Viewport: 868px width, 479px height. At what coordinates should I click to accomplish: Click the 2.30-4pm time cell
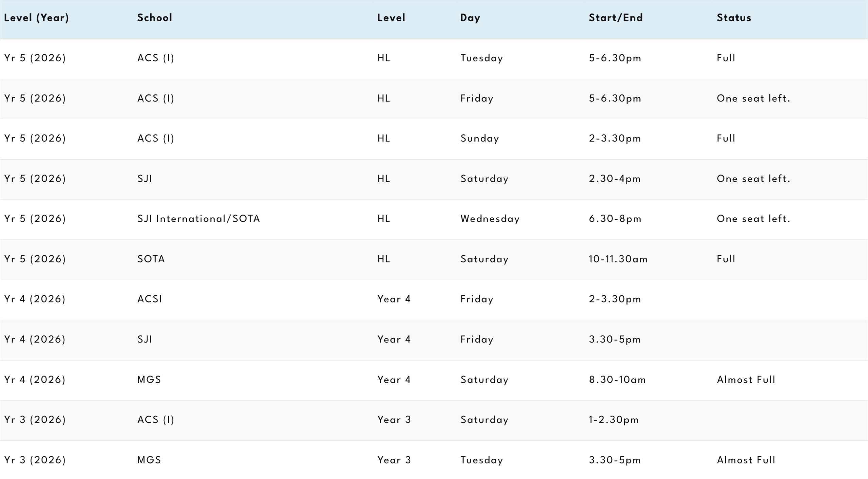(614, 179)
